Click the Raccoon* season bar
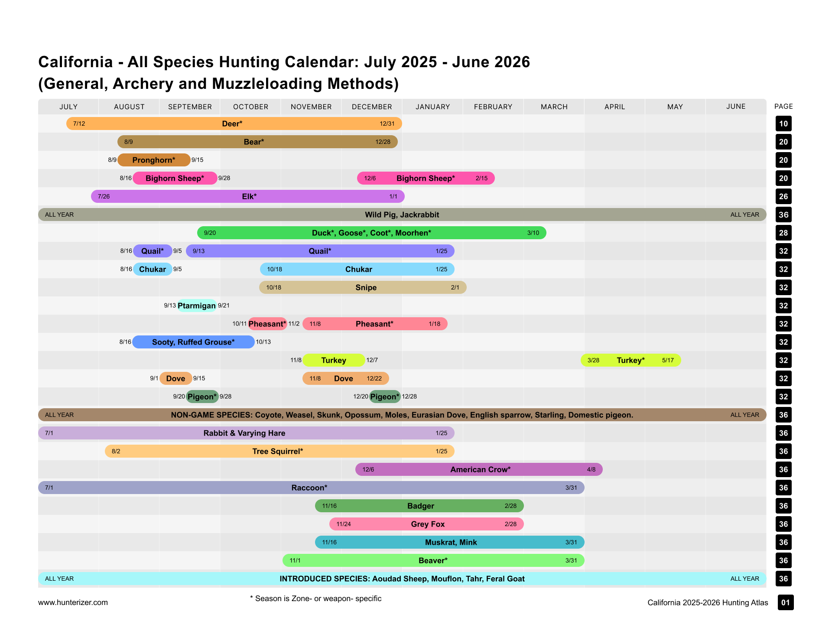832x644 pixels. coord(311,488)
